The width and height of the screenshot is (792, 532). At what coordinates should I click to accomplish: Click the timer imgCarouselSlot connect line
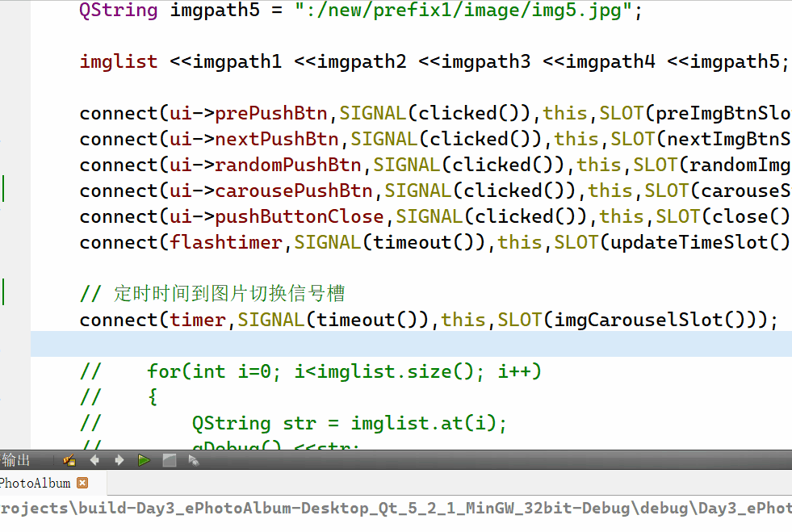[x=429, y=320]
